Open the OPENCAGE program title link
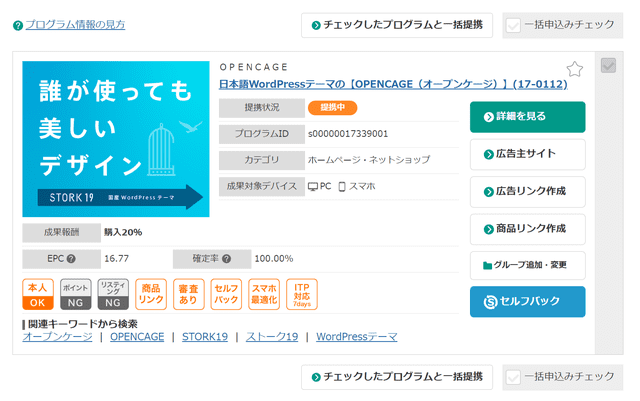This screenshot has width=640, height=401. [x=393, y=84]
